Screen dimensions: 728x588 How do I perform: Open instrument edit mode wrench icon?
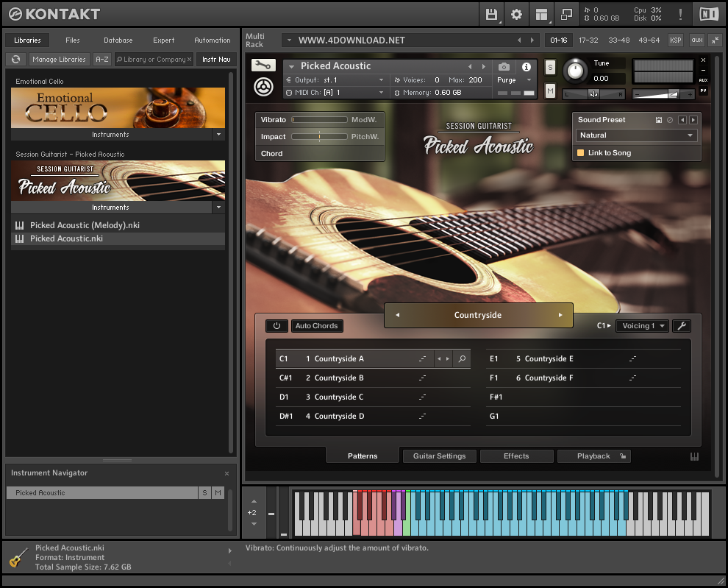coord(263,65)
